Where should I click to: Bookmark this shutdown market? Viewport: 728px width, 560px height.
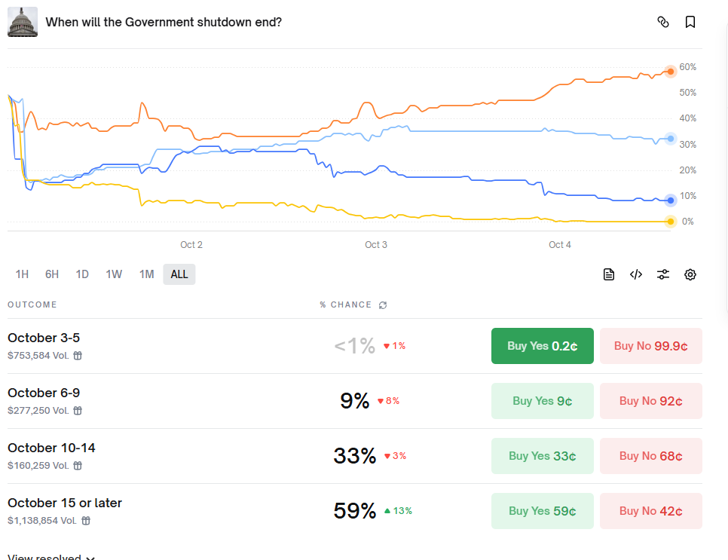coord(690,22)
